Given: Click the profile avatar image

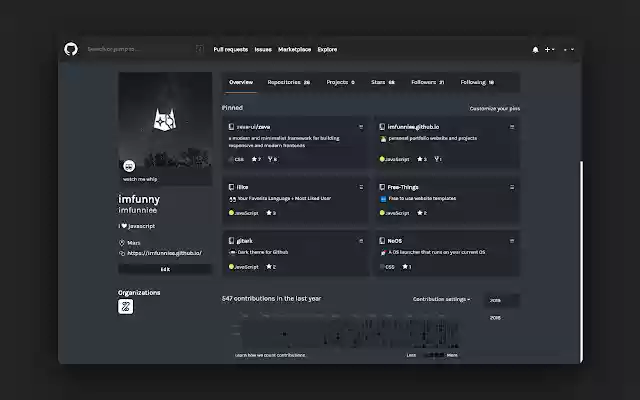Looking at the screenshot, I should click(x=165, y=119).
